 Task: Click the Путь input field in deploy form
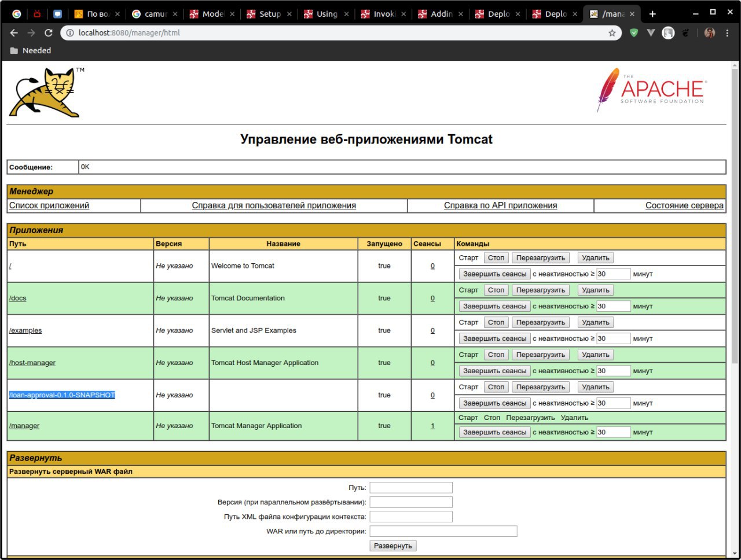pyautogui.click(x=411, y=488)
